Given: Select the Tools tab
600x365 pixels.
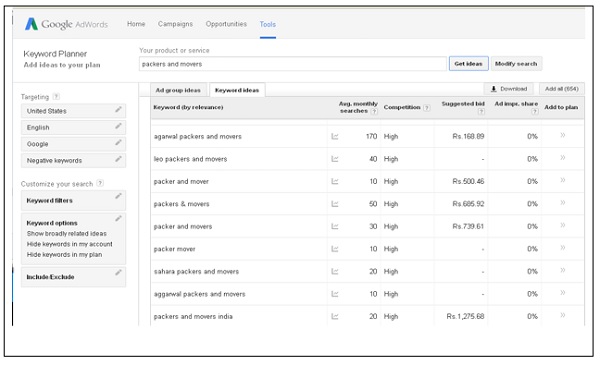Looking at the screenshot, I should (x=267, y=24).
